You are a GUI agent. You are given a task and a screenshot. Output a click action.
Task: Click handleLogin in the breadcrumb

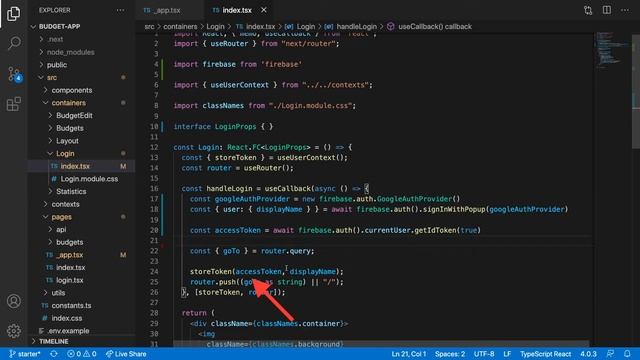(x=356, y=27)
